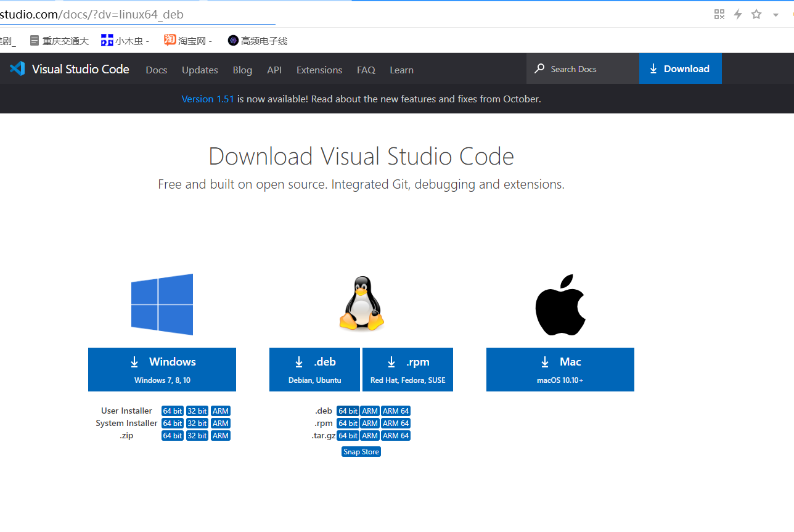Click the blue Download button in header
Viewport: 794px width, 532px height.
tap(681, 68)
